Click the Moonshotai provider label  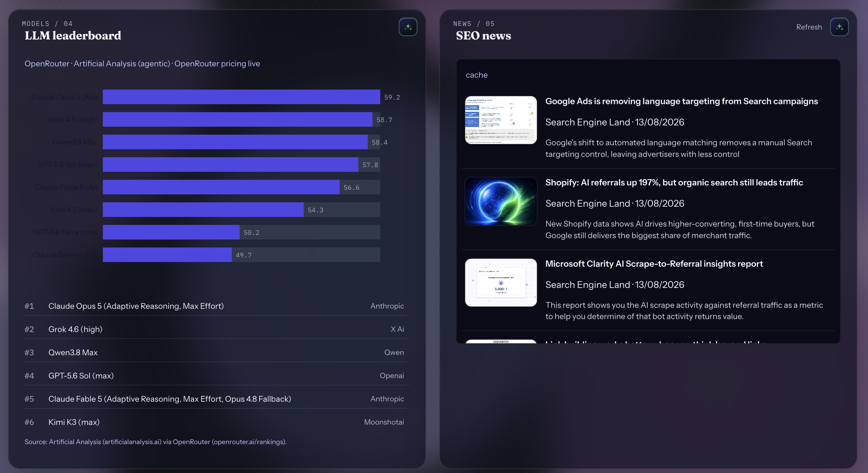point(384,422)
